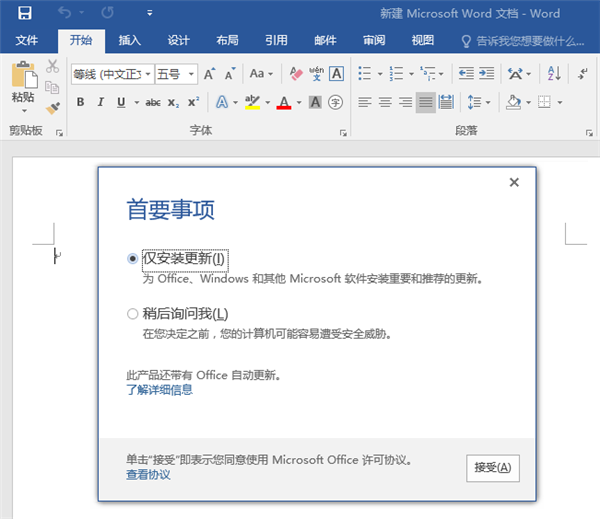Switch to the 插入 ribbon tab
The height and width of the screenshot is (519, 600).
tap(129, 41)
